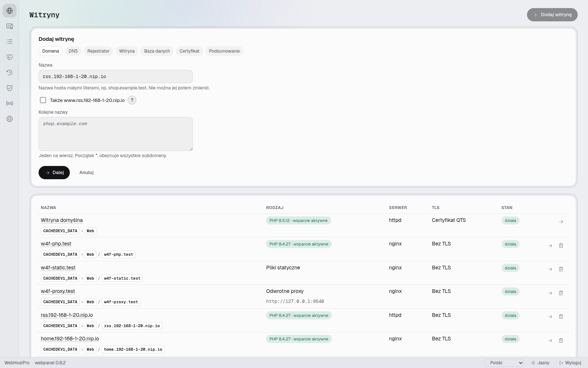Click the Nazwa hostname input field

116,77
